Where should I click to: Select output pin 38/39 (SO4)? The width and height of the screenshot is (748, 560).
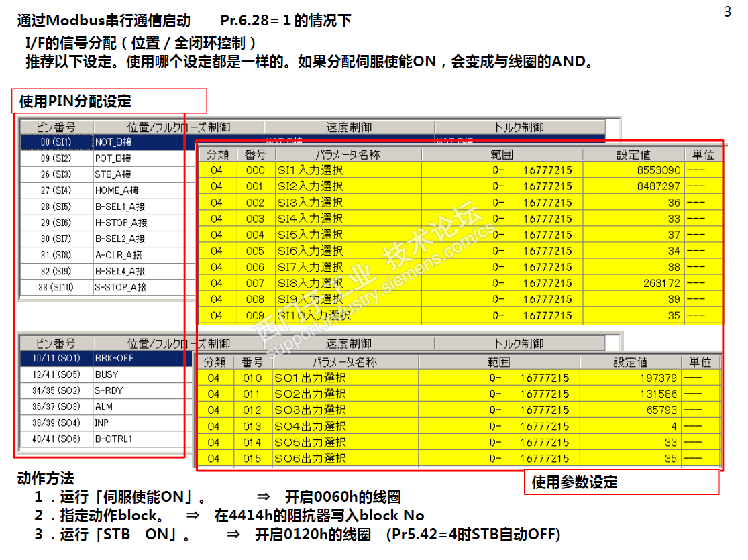tap(56, 423)
